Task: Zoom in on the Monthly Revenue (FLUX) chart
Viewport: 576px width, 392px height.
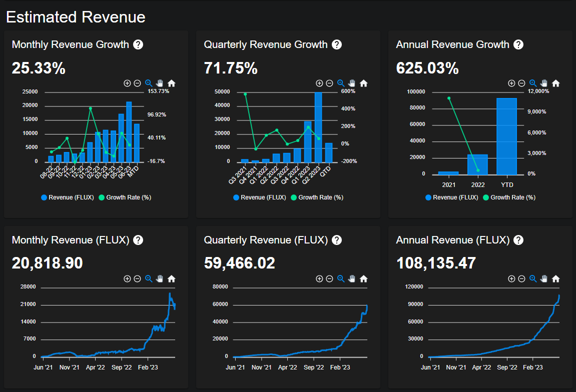Action: 127,279
